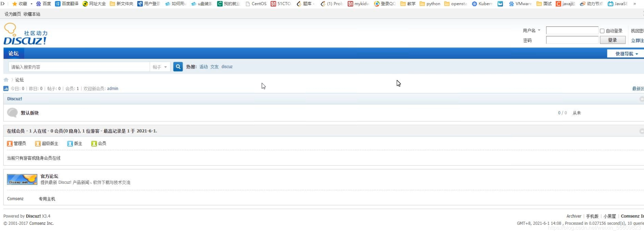Click the Discuz! powered-by footer link

click(x=33, y=216)
